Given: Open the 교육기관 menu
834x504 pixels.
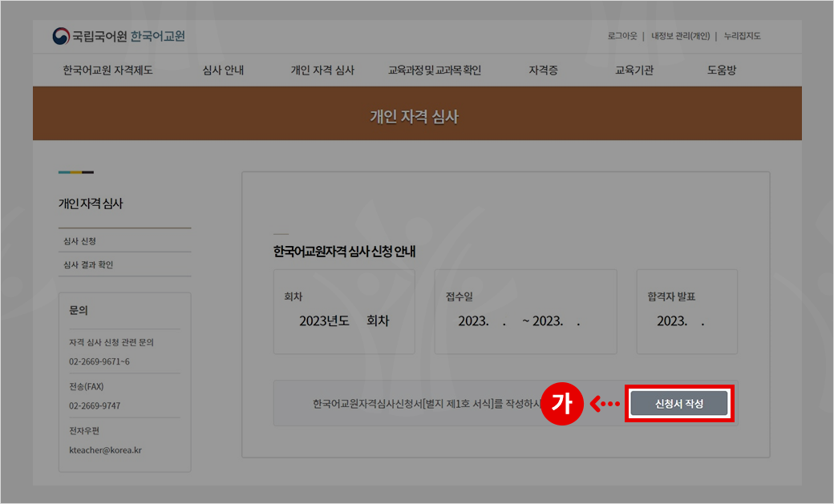Looking at the screenshot, I should [x=634, y=71].
